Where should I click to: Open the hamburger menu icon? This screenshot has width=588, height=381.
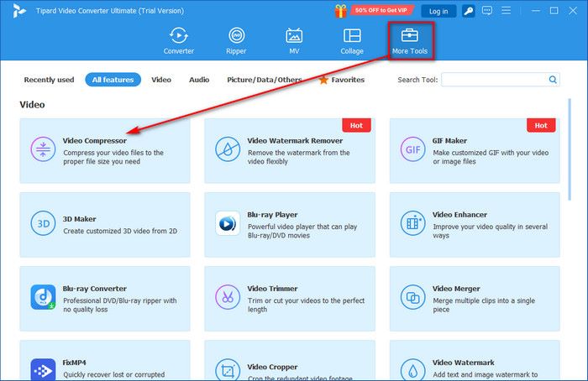(x=506, y=10)
